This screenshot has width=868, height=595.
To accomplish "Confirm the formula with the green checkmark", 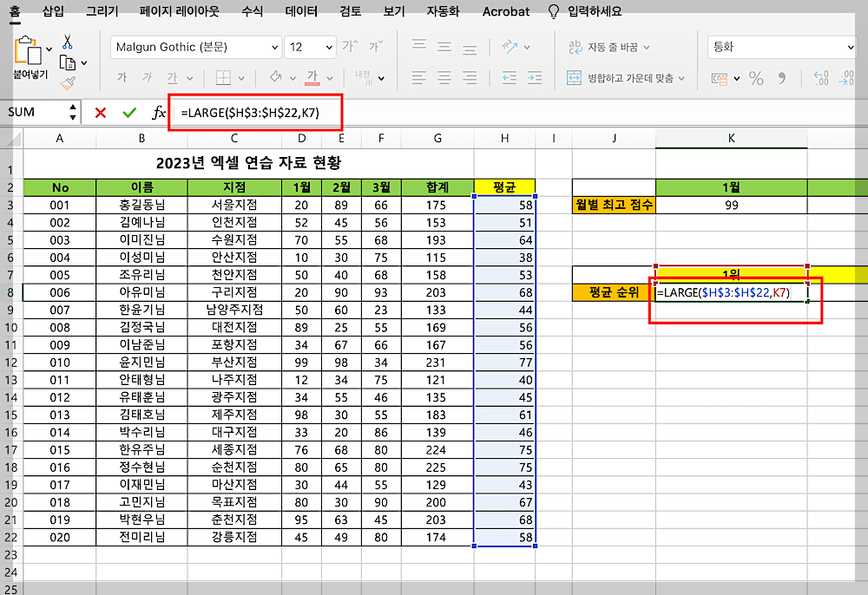I will pyautogui.click(x=128, y=111).
